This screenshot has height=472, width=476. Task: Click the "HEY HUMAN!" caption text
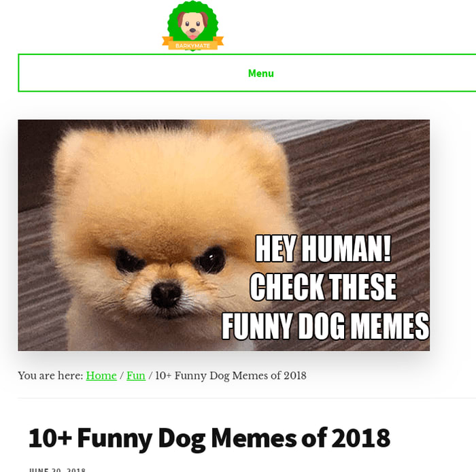323,248
